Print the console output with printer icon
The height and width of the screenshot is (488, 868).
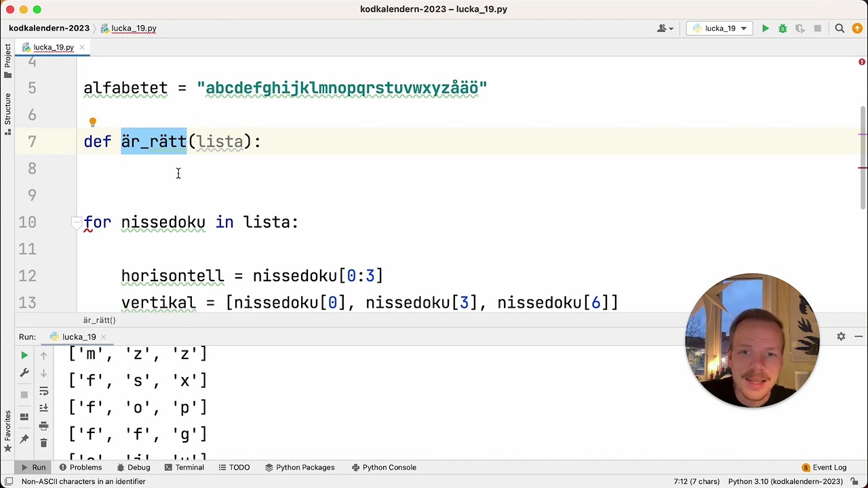tap(43, 426)
